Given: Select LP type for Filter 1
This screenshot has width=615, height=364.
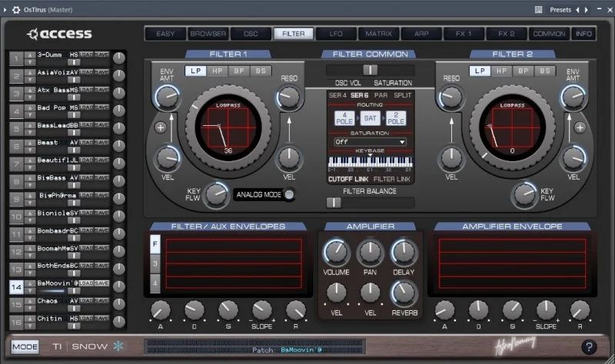Looking at the screenshot, I should [196, 71].
